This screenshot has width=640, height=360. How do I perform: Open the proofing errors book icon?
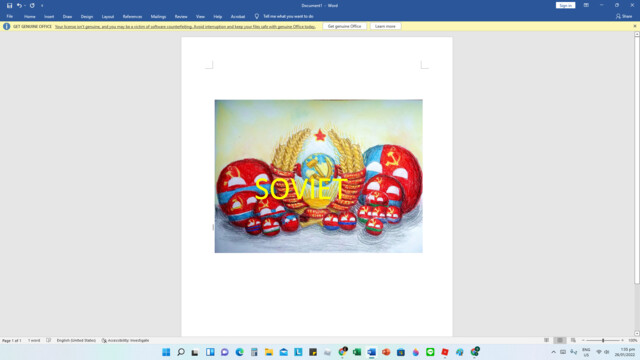click(49, 340)
